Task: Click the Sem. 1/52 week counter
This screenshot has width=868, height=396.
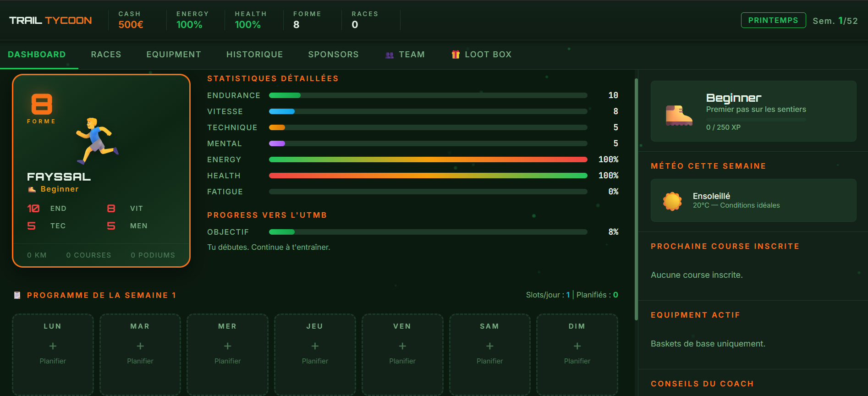Action: [x=835, y=21]
